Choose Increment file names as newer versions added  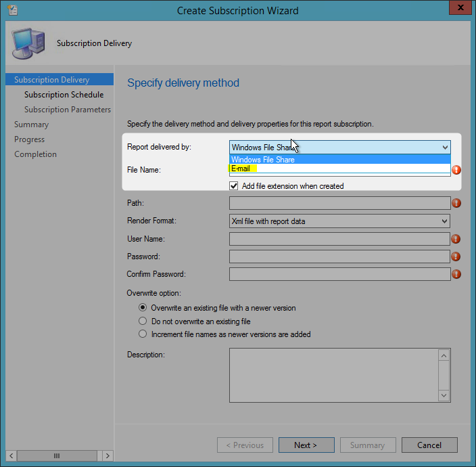click(143, 334)
